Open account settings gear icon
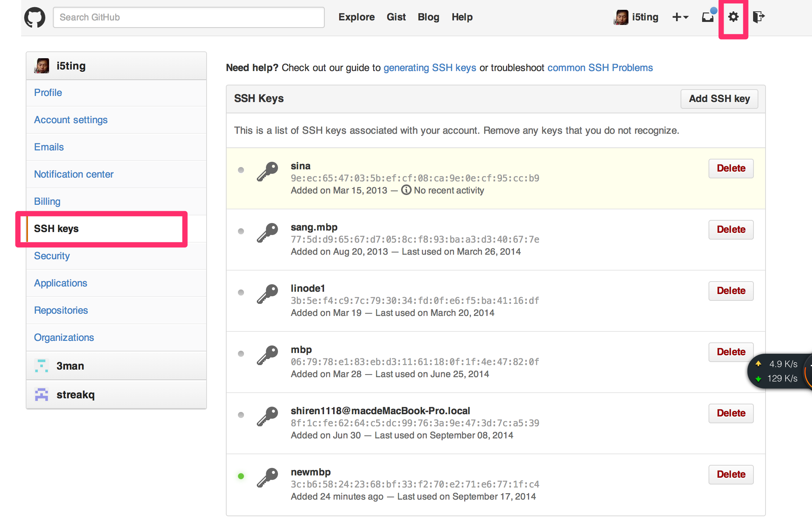The width and height of the screenshot is (812, 517). pyautogui.click(x=733, y=17)
